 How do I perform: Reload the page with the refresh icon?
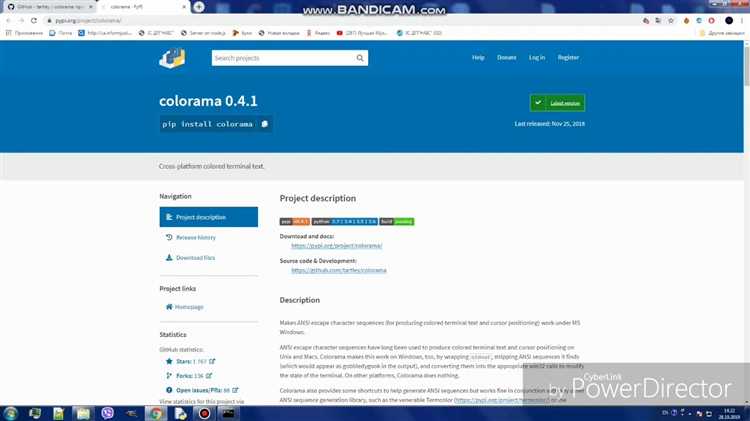(34, 21)
